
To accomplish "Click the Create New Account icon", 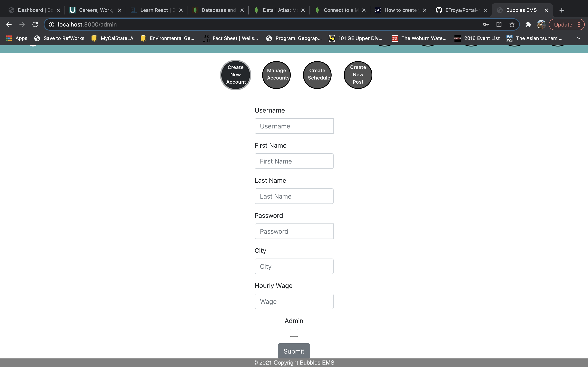I will coord(235,74).
